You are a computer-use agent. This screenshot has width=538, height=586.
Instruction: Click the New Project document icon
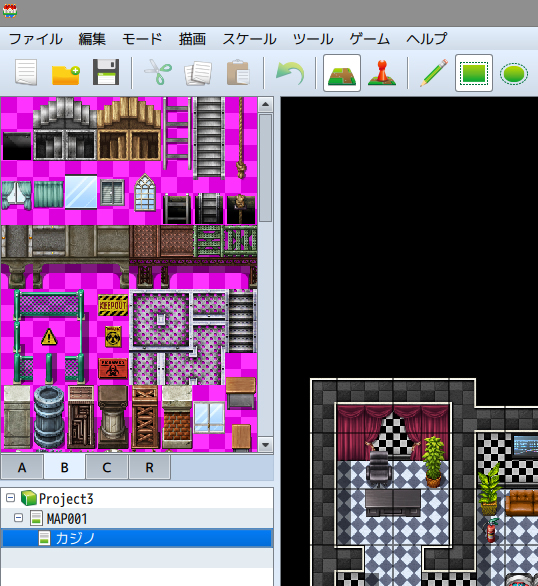point(26,73)
